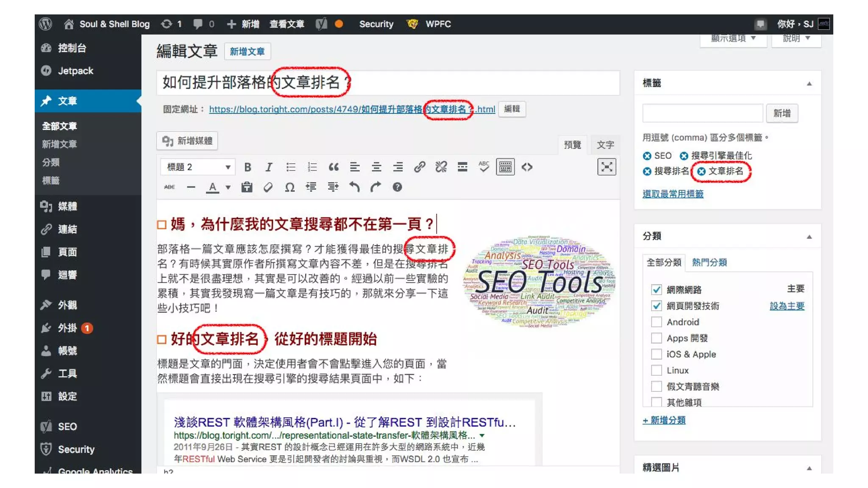Switch to the 熱門分類 tab
This screenshot has width=868, height=488.
tap(709, 262)
